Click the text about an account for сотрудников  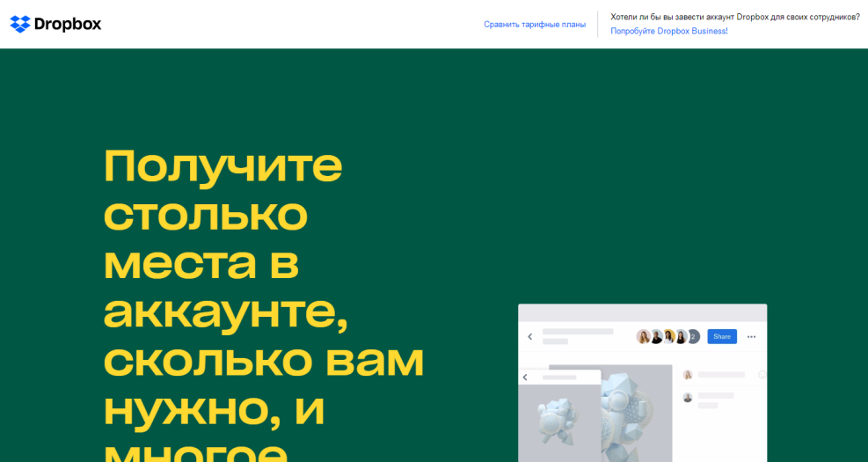tap(735, 18)
